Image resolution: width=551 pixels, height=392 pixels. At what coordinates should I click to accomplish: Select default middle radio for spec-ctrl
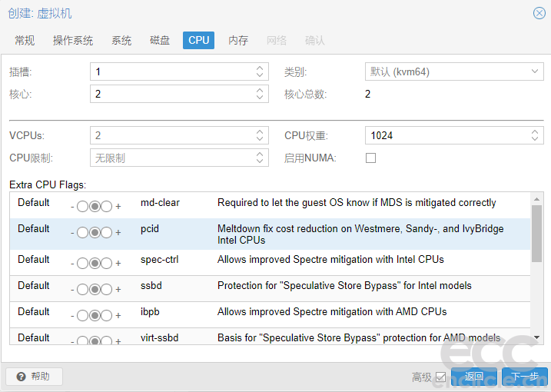(x=95, y=264)
